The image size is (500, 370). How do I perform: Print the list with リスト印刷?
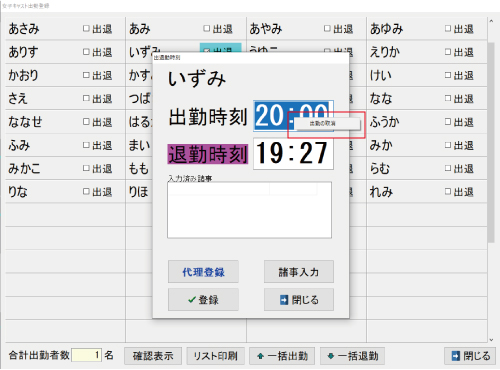[215, 356]
